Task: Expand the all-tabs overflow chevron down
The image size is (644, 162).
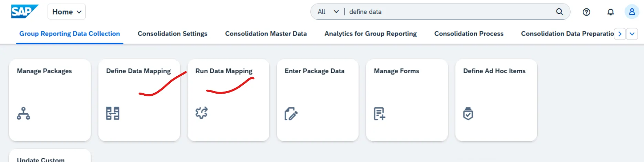Action: click(632, 34)
